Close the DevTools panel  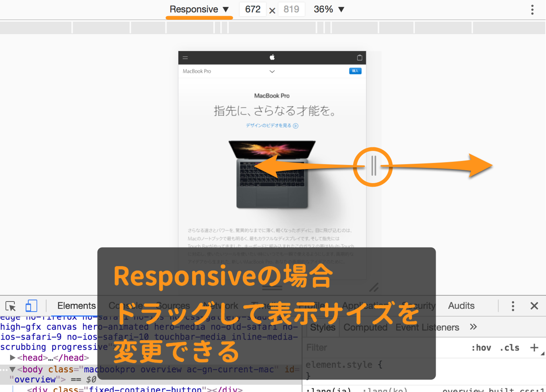534,306
